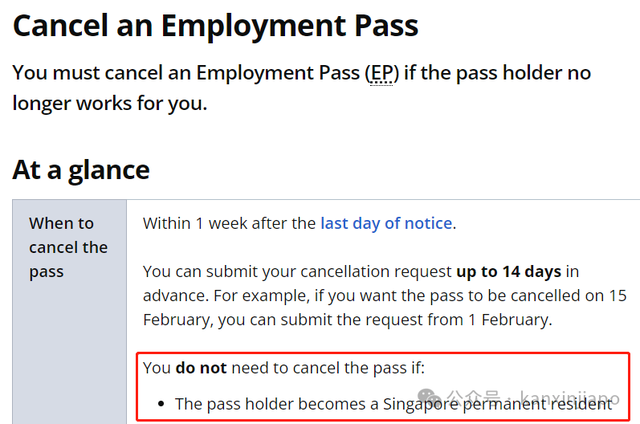Click the 公众号 watermark label

point(473,397)
